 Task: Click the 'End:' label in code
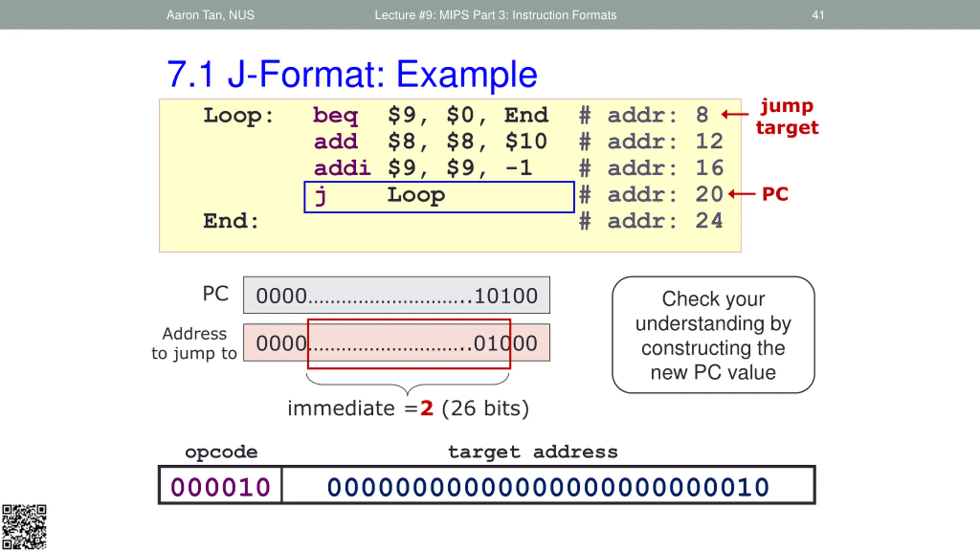[x=231, y=221]
